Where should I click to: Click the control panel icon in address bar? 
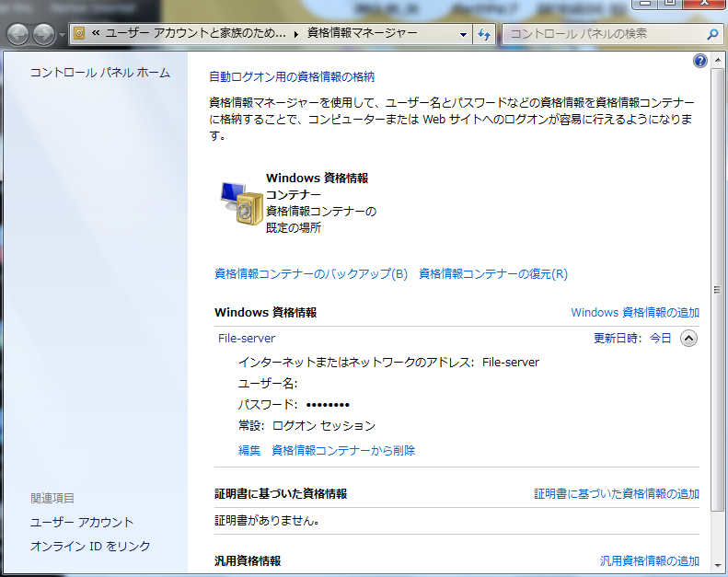click(79, 33)
